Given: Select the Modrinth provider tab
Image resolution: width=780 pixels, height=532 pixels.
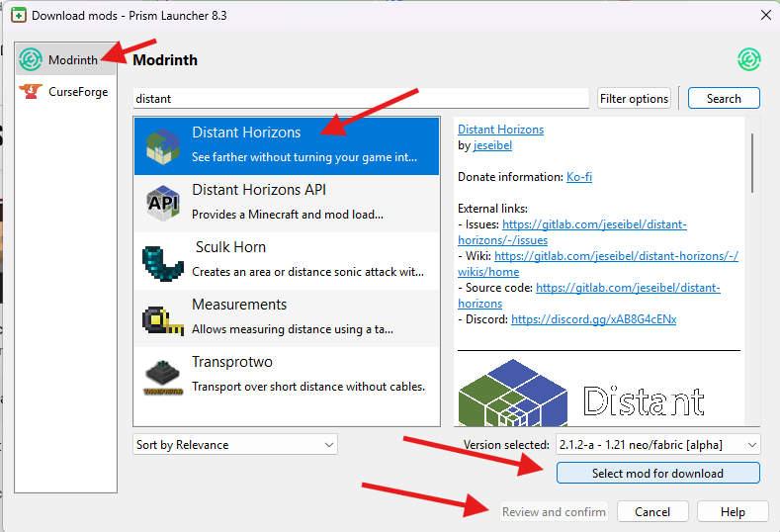Looking at the screenshot, I should coord(65,59).
